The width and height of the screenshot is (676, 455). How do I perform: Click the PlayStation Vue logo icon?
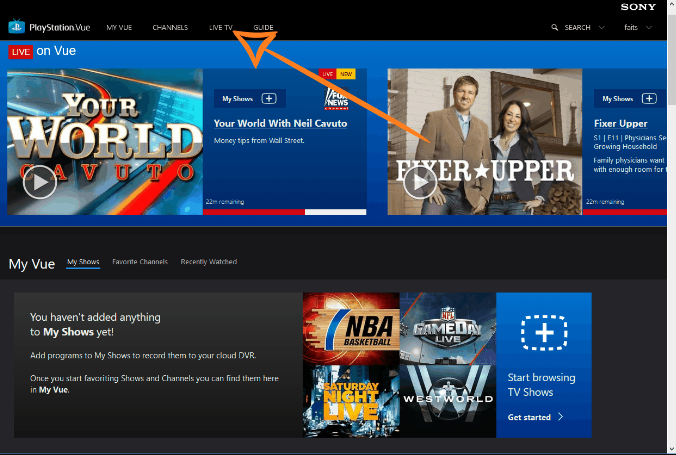click(15, 27)
